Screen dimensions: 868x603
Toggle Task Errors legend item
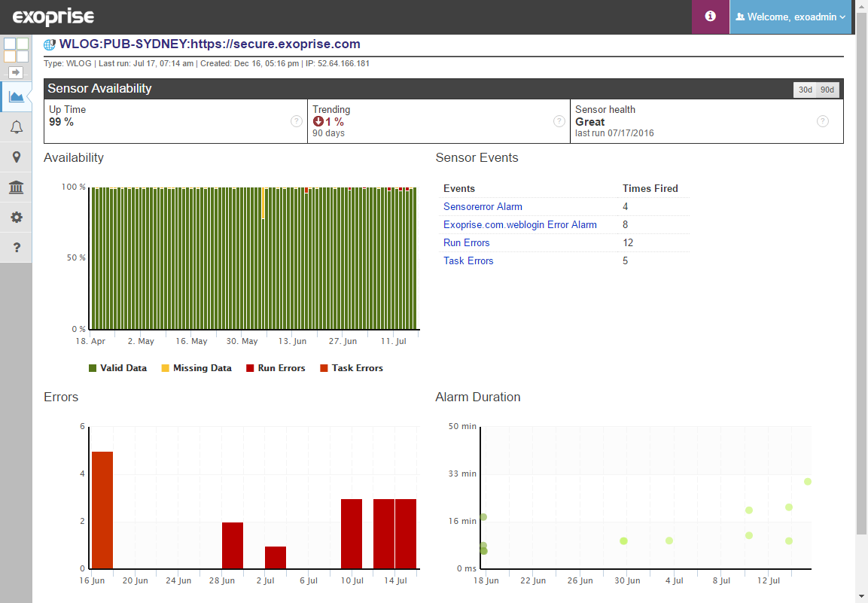click(x=352, y=368)
